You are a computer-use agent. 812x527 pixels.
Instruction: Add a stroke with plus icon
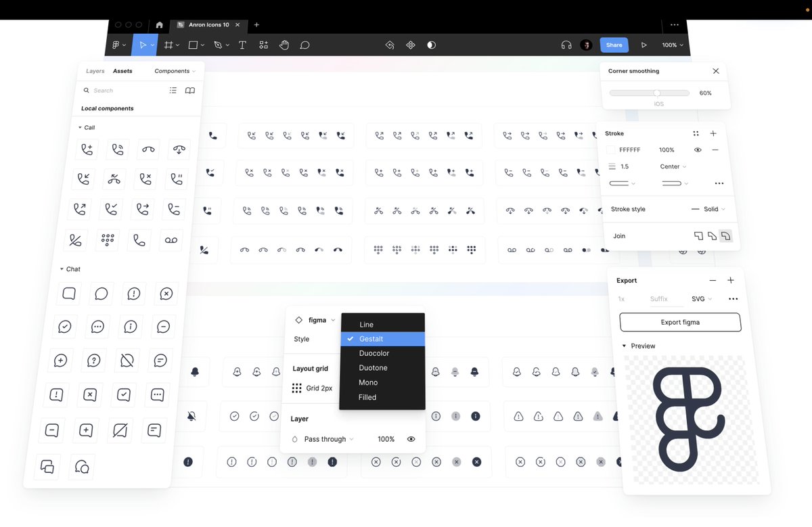pos(713,133)
